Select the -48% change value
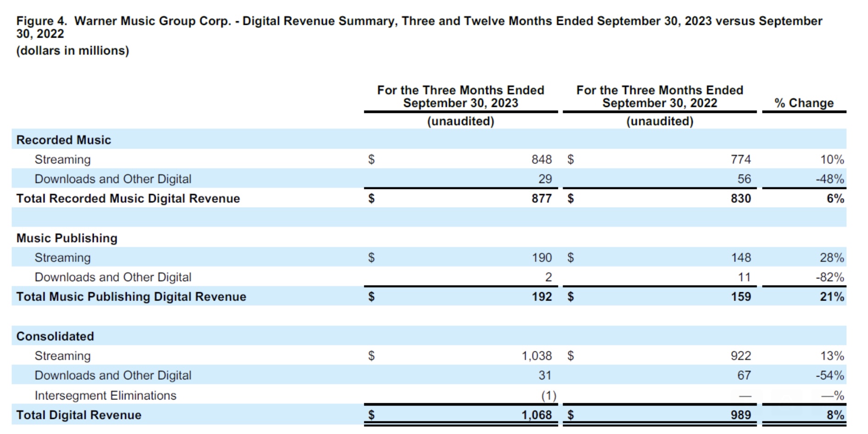The width and height of the screenshot is (868, 434). click(830, 179)
